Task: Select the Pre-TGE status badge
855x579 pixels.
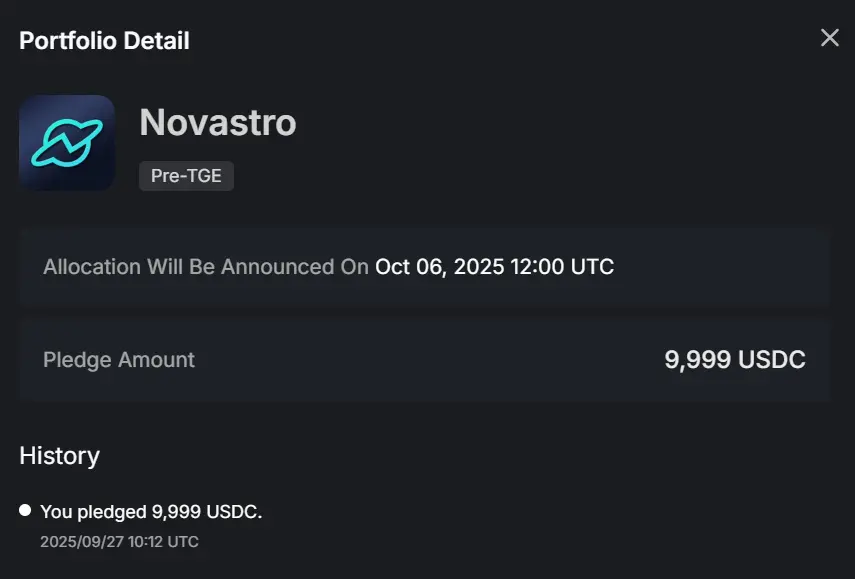Action: coord(186,176)
